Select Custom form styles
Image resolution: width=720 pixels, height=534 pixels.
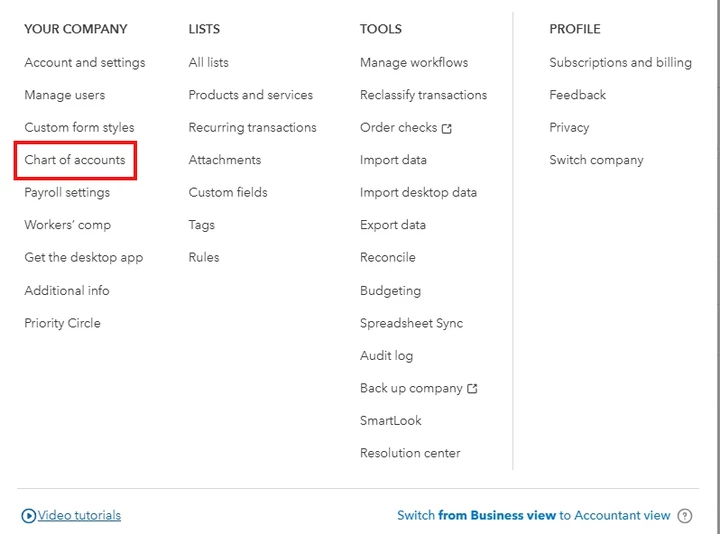(x=79, y=127)
